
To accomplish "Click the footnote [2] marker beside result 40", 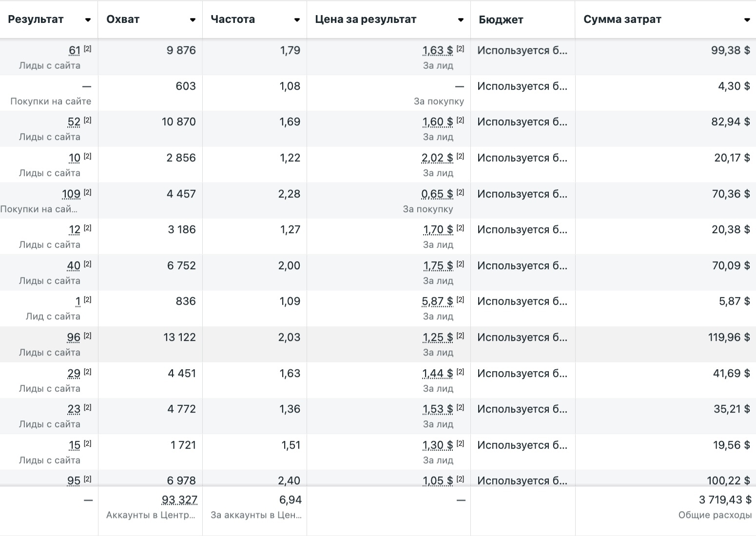I will click(87, 264).
